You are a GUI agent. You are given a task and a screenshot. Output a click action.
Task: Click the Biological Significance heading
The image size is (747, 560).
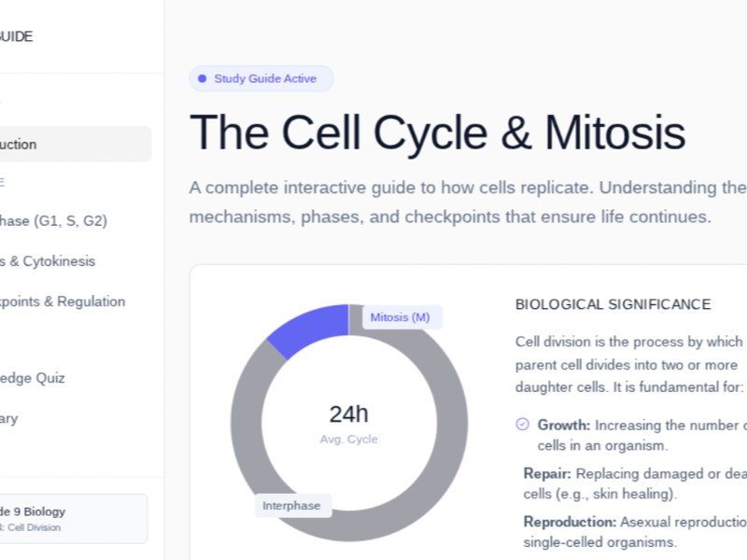pos(613,304)
